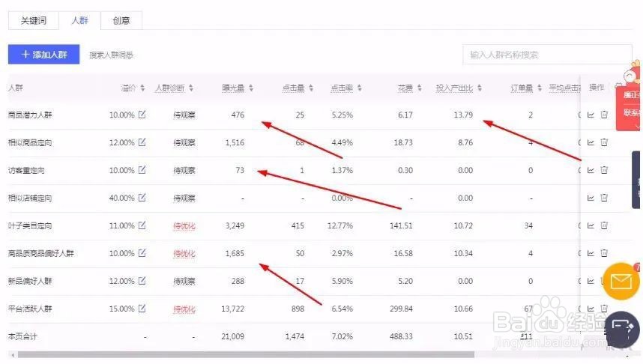
Task: Select the 相似店铺定向 name cell
Action: 30,198
